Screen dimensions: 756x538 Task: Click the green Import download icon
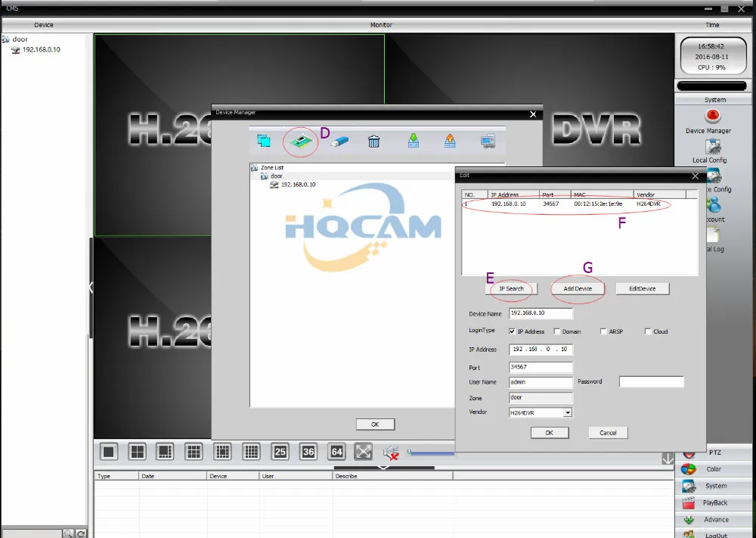(x=414, y=141)
